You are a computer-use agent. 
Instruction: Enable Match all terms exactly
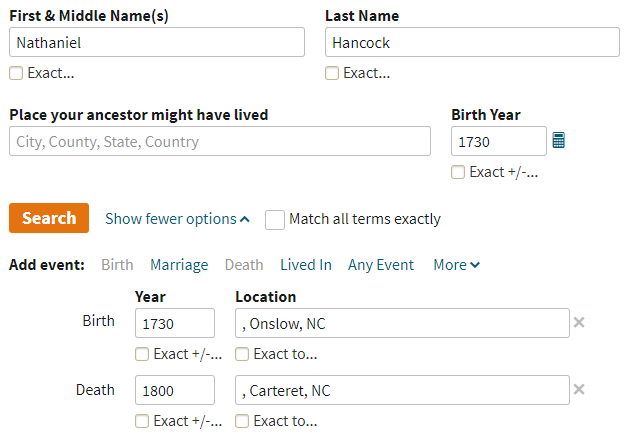[275, 220]
